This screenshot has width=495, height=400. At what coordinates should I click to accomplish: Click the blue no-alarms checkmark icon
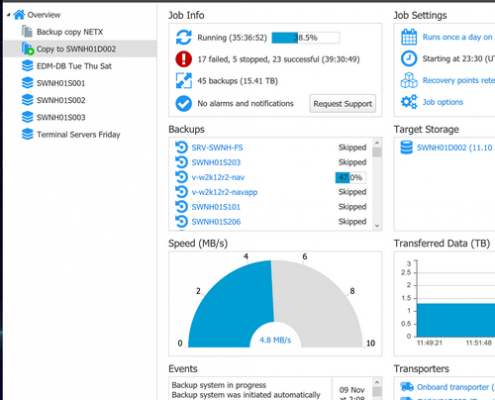coord(184,103)
